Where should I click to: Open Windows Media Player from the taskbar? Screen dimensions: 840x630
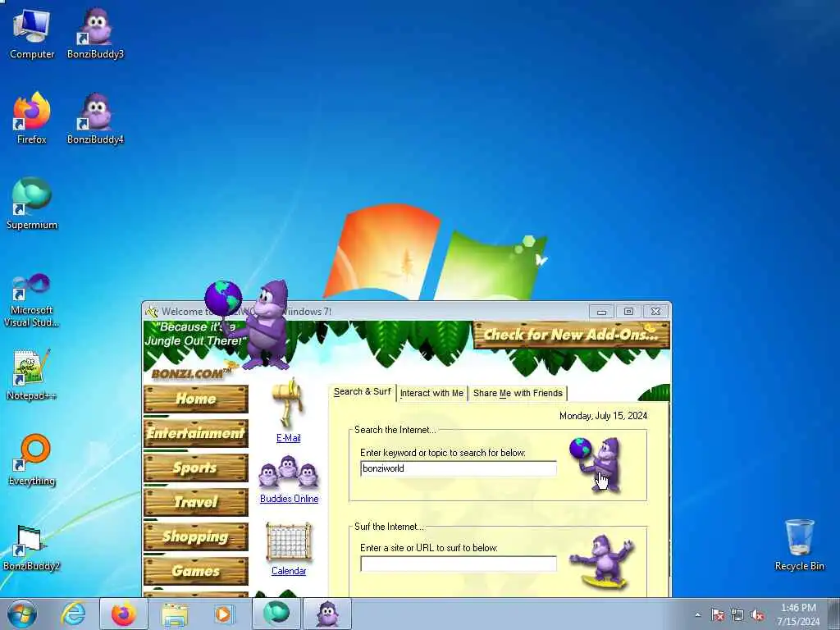(x=223, y=614)
